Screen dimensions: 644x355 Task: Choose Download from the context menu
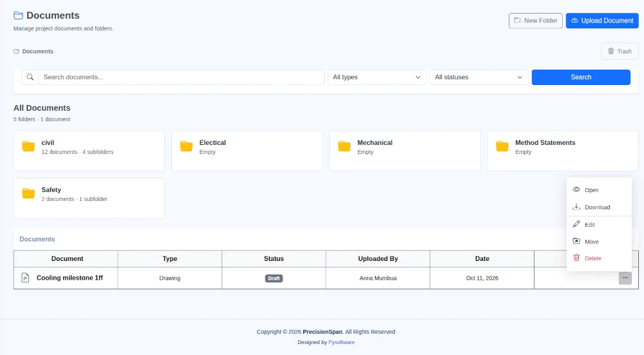(x=599, y=207)
